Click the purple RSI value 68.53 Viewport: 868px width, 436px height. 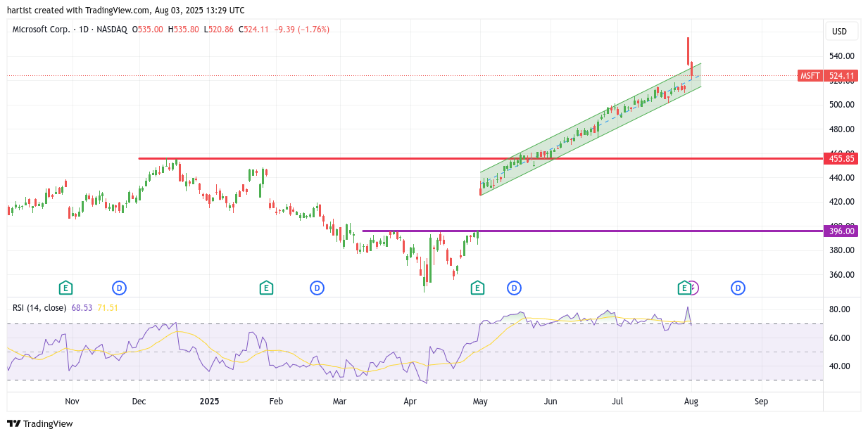click(x=82, y=307)
